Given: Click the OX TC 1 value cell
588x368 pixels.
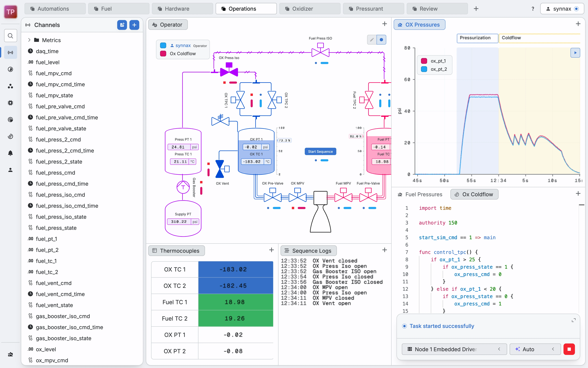Looking at the screenshot, I should (235, 269).
